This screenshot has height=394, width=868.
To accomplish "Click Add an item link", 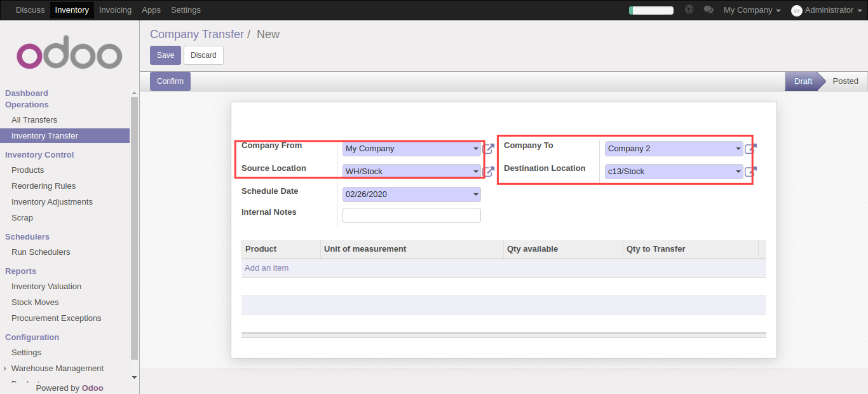I will pyautogui.click(x=267, y=268).
